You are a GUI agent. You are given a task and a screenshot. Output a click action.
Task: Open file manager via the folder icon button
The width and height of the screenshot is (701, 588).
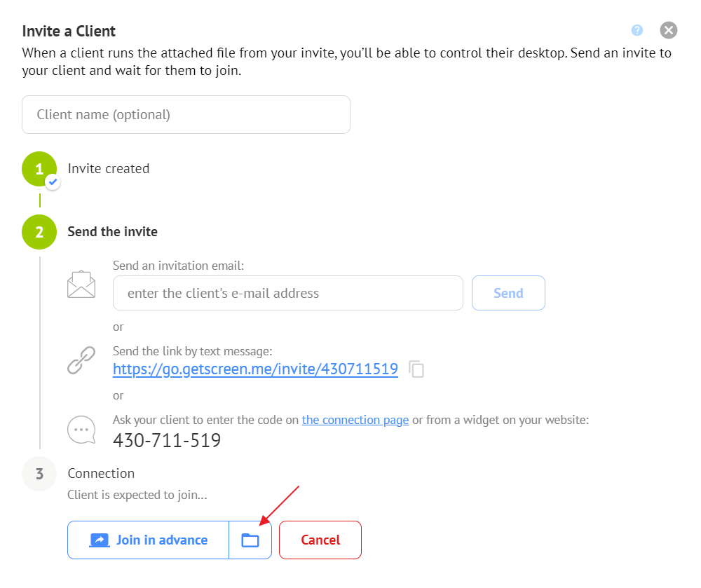coord(250,540)
